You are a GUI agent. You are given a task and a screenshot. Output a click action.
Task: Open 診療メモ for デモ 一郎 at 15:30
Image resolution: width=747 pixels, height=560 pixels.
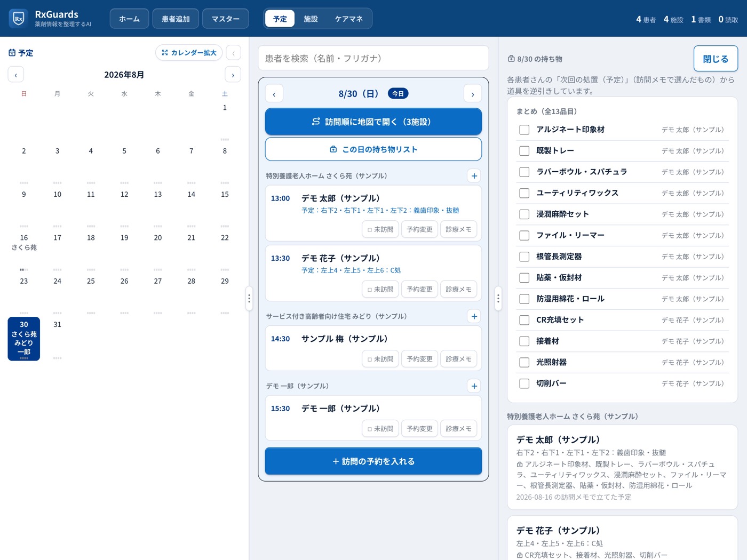[x=459, y=429]
